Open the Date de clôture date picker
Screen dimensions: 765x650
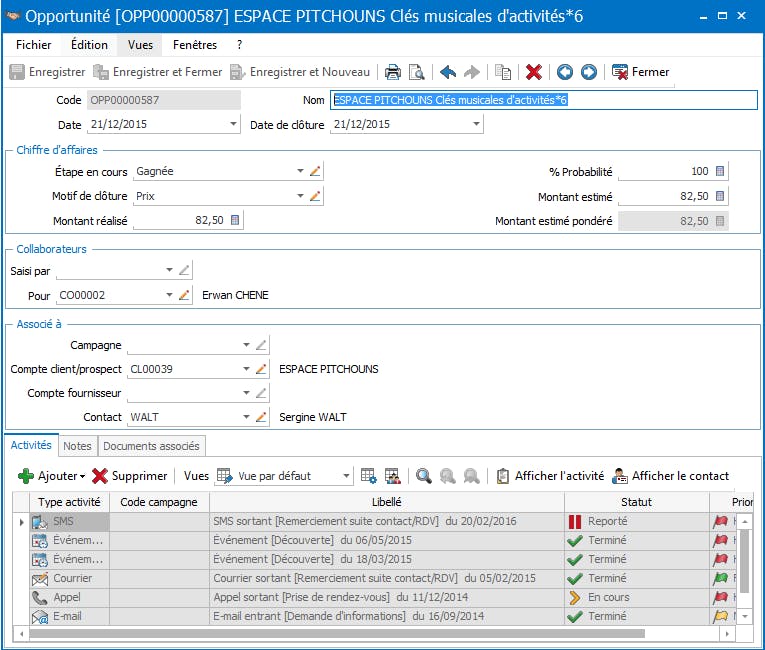(477, 125)
